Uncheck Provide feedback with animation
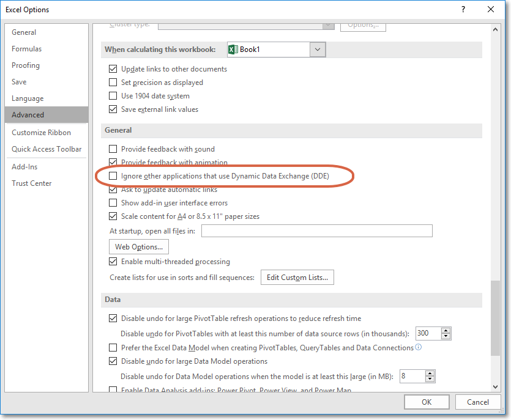Image resolution: width=511 pixels, height=420 pixels. point(113,162)
